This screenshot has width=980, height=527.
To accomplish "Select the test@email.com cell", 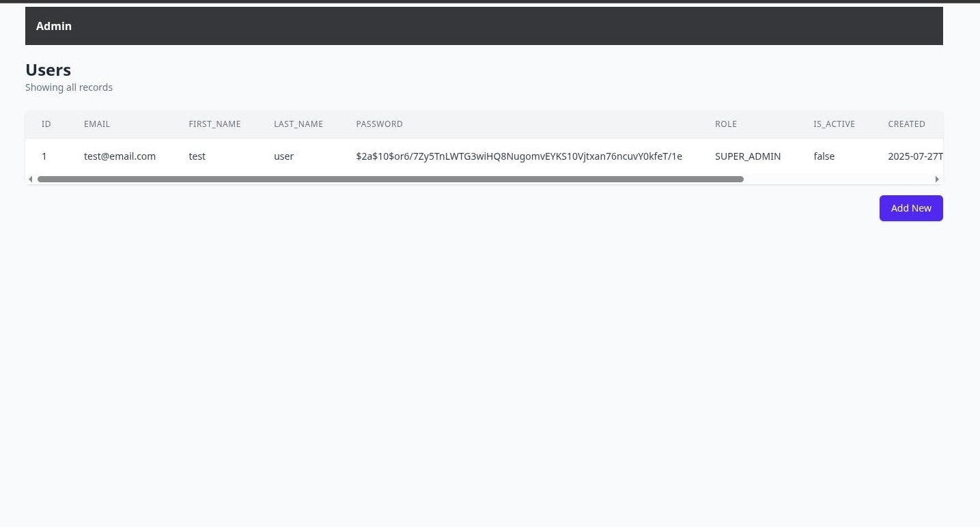I will pyautogui.click(x=120, y=156).
